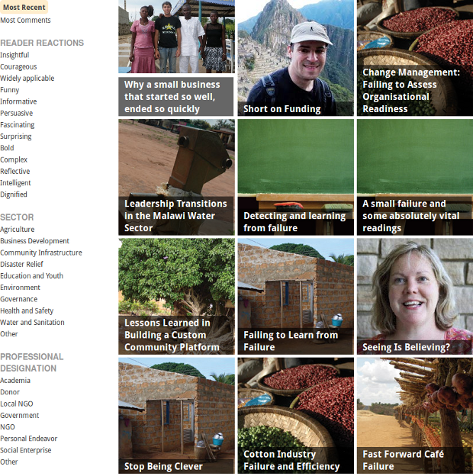Switch to Most Comments sorting
The image size is (473, 476).
[25, 21]
